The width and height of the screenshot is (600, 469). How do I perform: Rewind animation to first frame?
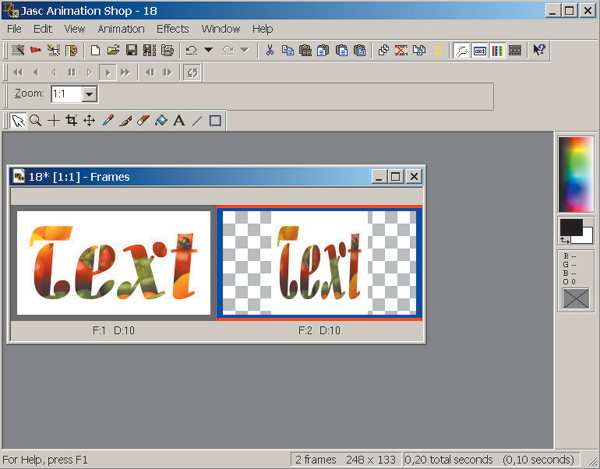[18, 72]
